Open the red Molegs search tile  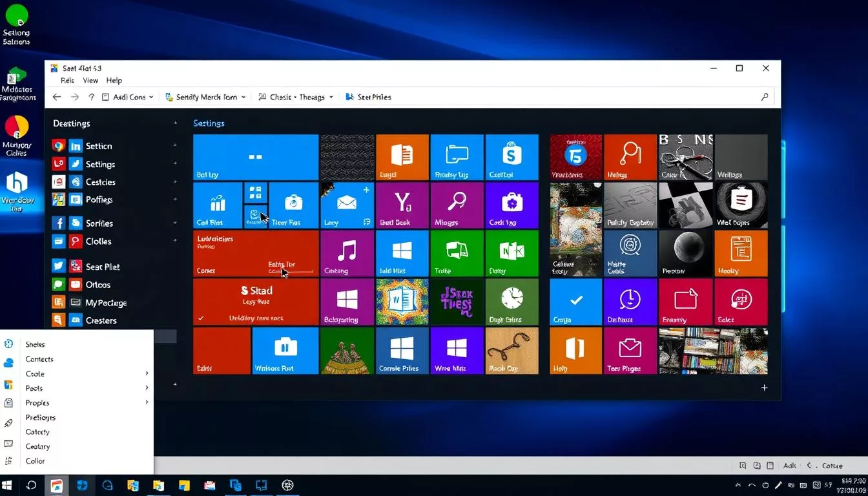[x=630, y=157]
